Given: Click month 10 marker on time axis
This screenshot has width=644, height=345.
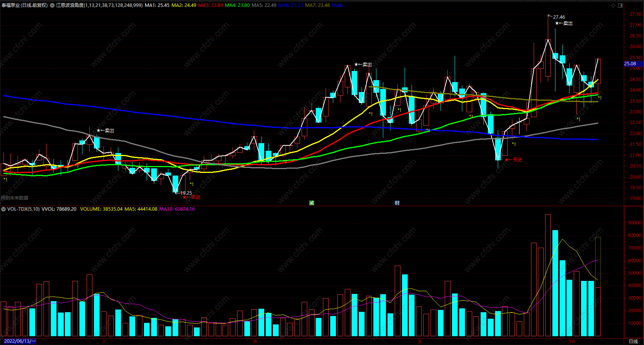Looking at the screenshot, I should pos(572,341).
